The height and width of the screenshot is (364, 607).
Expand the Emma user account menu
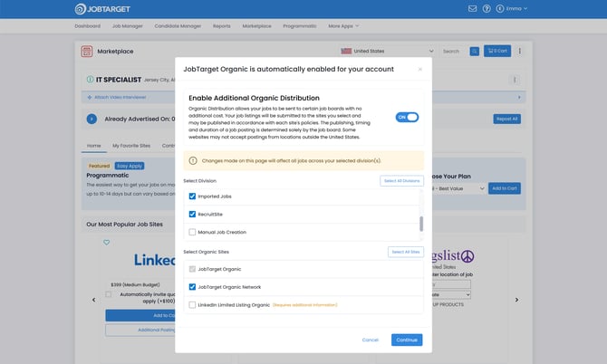(515, 9)
